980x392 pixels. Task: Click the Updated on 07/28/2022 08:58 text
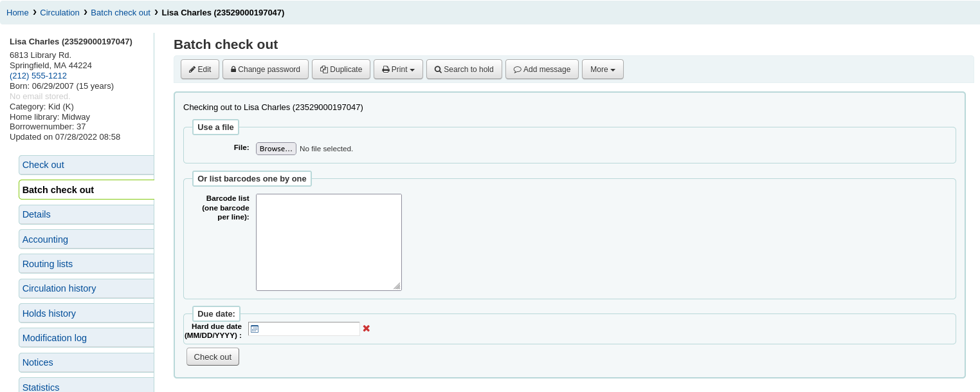coord(65,137)
